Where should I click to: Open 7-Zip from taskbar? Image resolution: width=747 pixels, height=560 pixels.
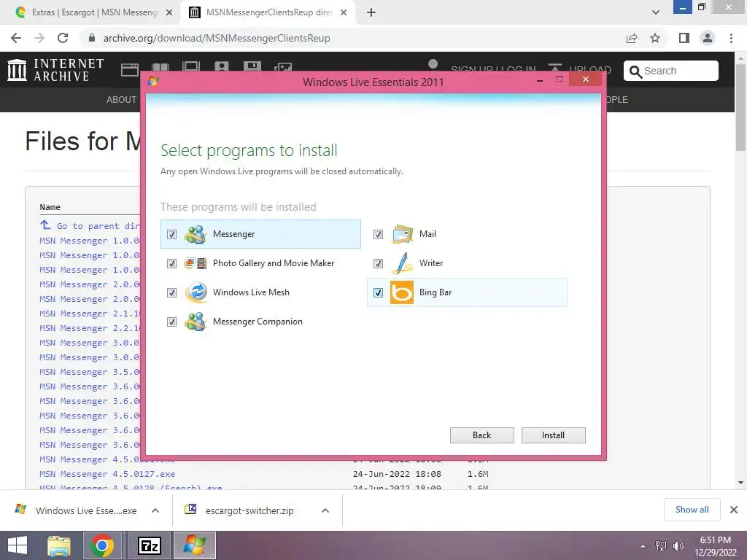149,545
